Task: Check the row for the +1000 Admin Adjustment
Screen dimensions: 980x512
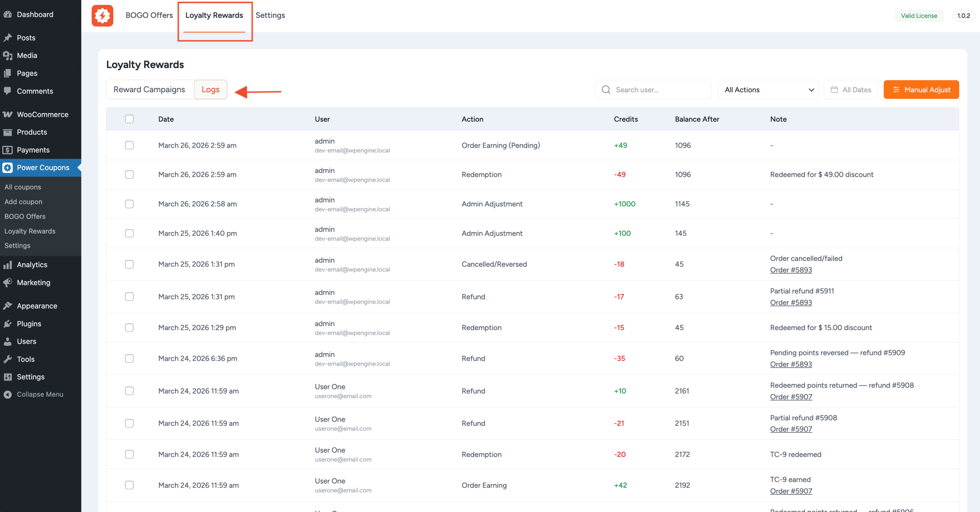Action: 129,204
